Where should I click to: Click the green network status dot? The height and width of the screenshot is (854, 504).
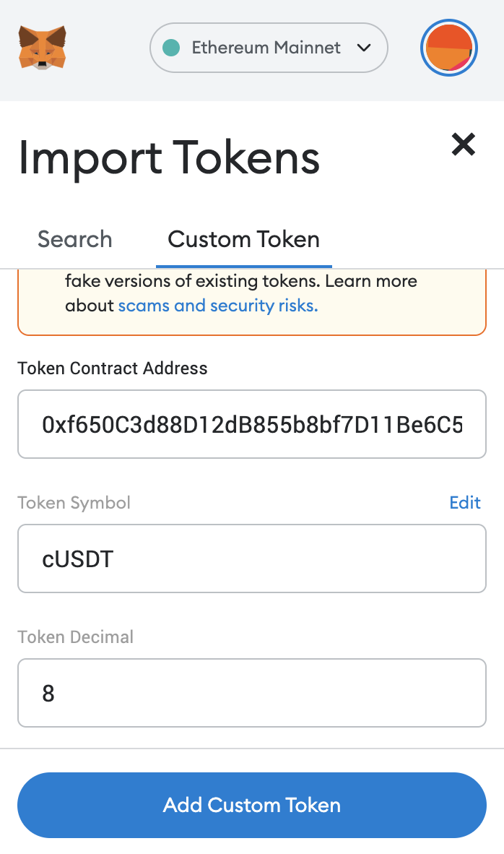[171, 48]
